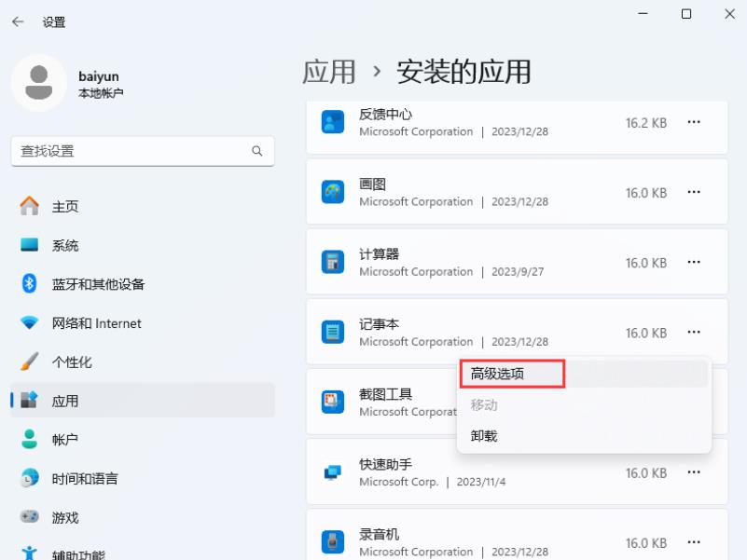Open more options menu for Sound Recorder
The width and height of the screenshot is (747, 560).
[x=694, y=541]
